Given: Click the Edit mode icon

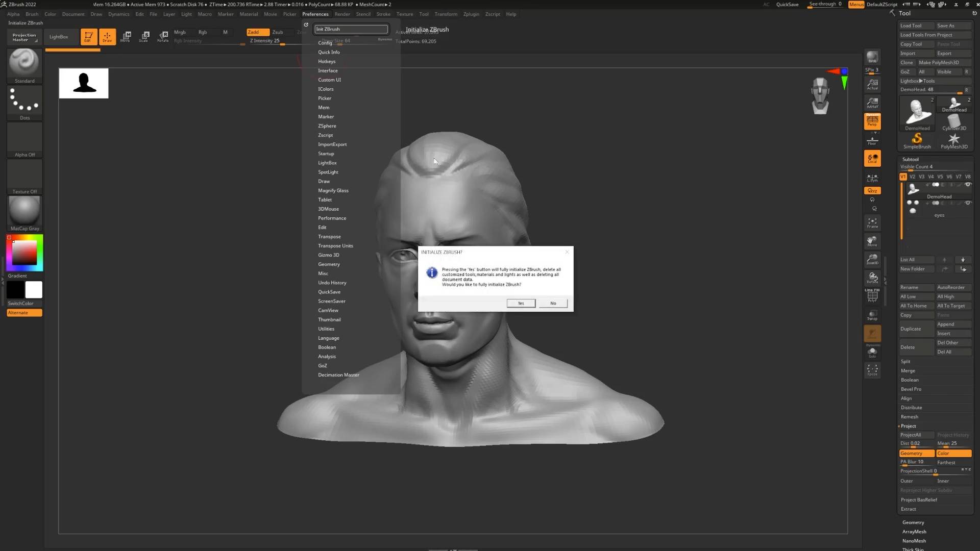Looking at the screenshot, I should (x=88, y=36).
